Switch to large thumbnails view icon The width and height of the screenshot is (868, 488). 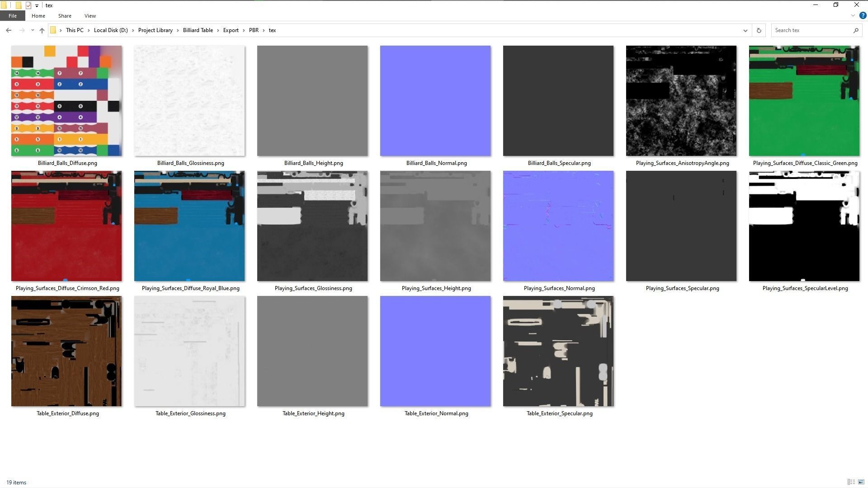tap(861, 482)
